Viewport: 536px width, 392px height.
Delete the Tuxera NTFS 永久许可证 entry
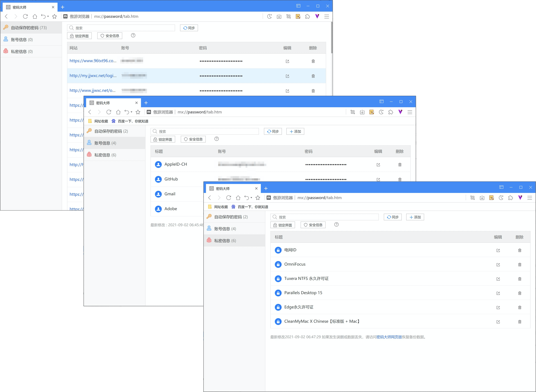520,279
